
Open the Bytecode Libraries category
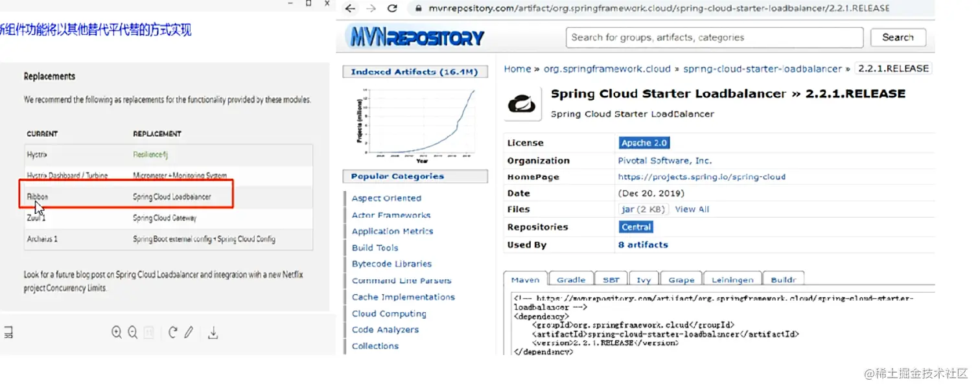pos(391,264)
